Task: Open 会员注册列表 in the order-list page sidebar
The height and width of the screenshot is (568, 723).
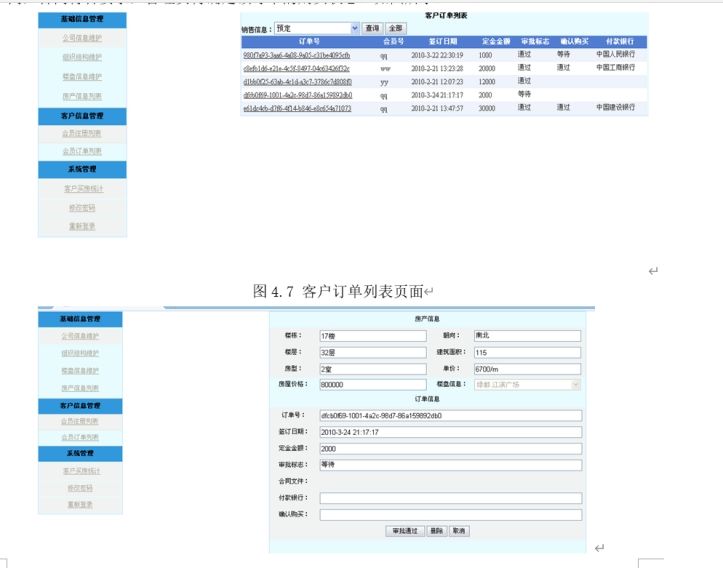Action: click(x=82, y=133)
